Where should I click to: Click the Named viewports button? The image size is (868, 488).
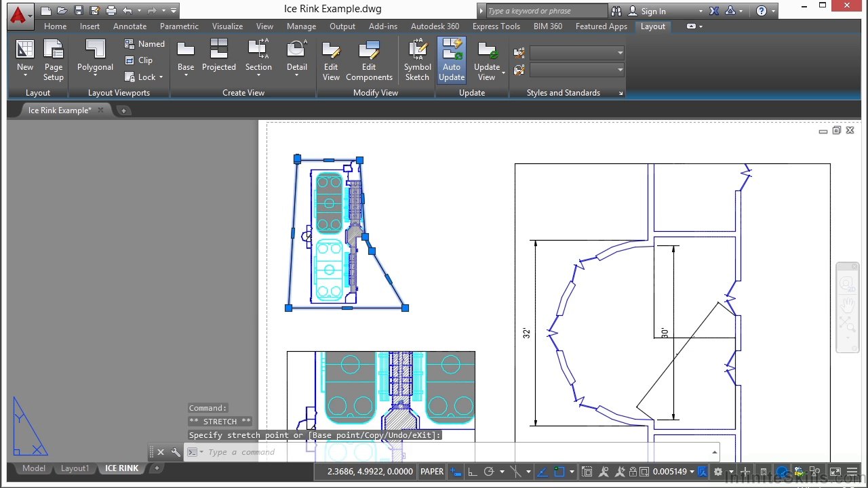144,44
